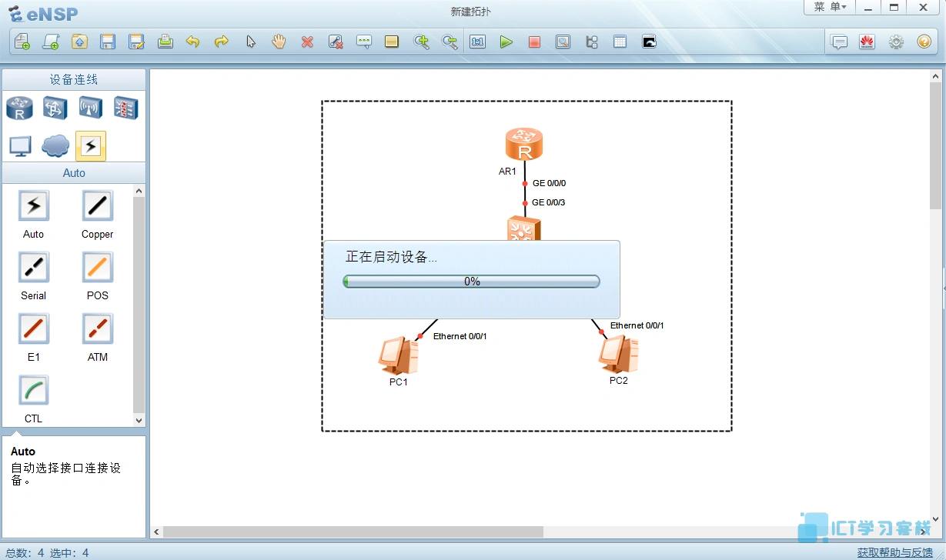This screenshot has width=946, height=560.
Task: Start devices with green play button
Action: tap(506, 42)
